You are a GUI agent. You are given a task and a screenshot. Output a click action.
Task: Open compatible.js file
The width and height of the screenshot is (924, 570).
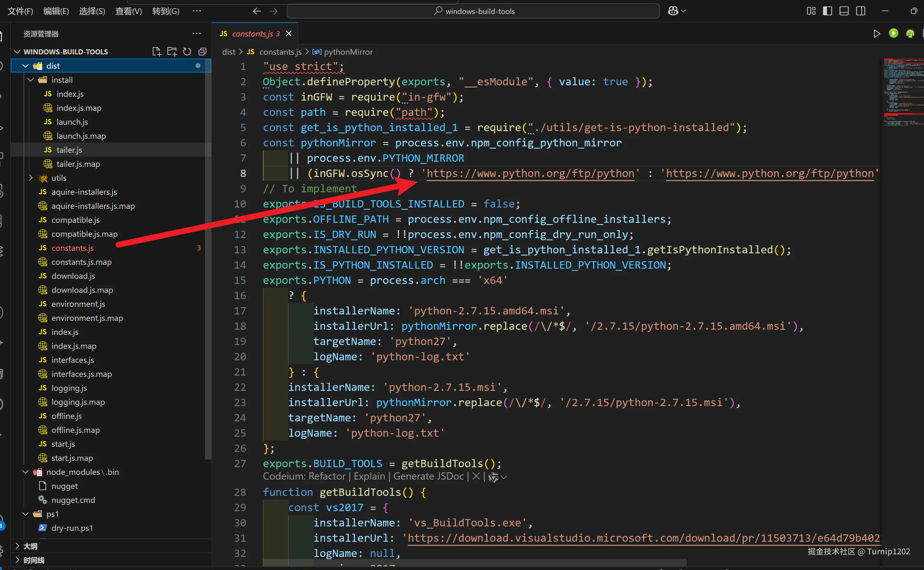click(75, 220)
